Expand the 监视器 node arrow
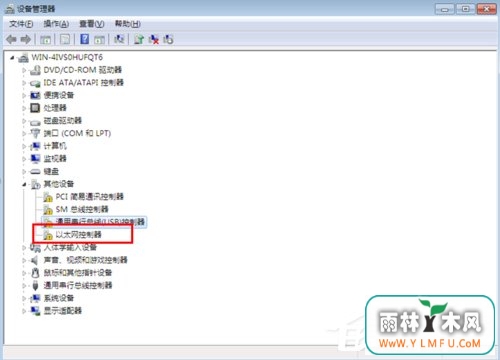Viewport: 500px width, 360px height. [24, 159]
